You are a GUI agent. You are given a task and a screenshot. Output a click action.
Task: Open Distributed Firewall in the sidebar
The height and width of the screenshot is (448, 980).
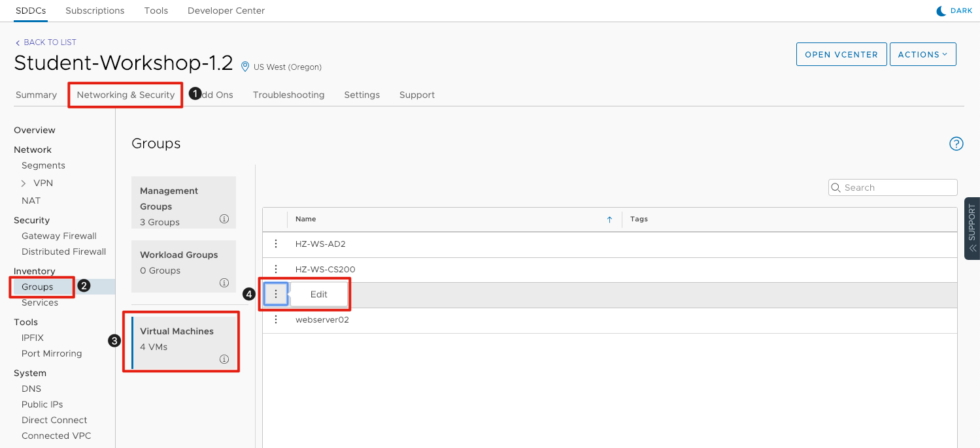(x=63, y=251)
